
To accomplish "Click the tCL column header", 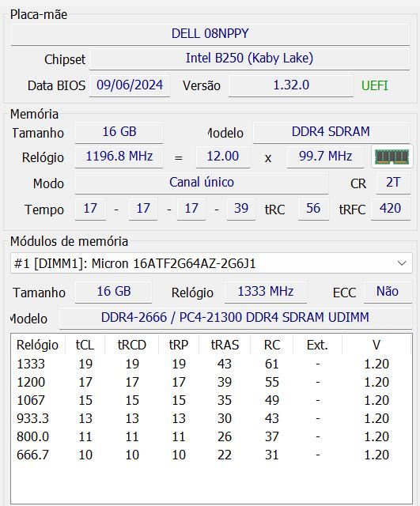I will coord(85,345).
